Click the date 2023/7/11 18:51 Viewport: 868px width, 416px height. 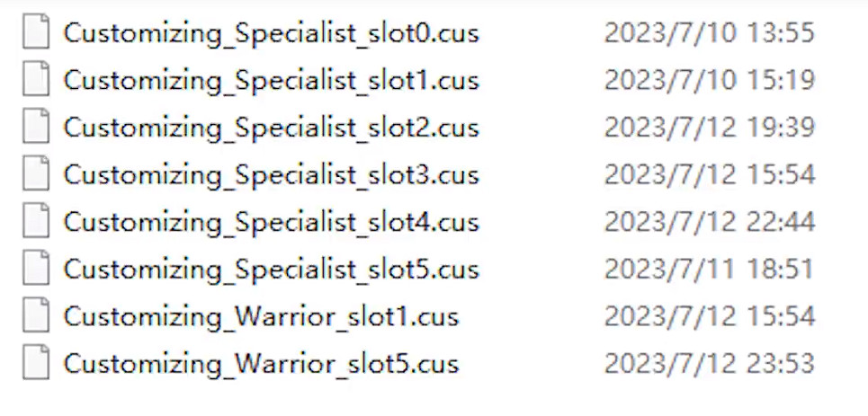(x=709, y=269)
